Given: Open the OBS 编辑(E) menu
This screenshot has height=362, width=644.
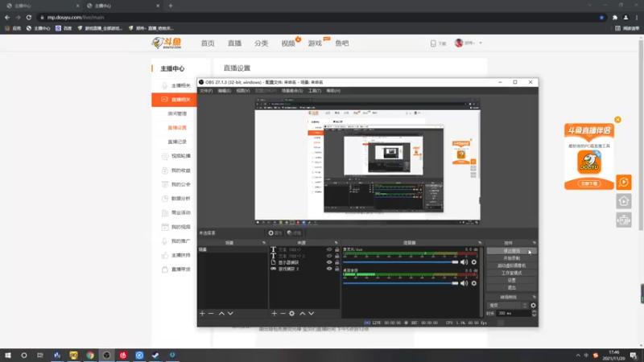Looking at the screenshot, I should (225, 91).
